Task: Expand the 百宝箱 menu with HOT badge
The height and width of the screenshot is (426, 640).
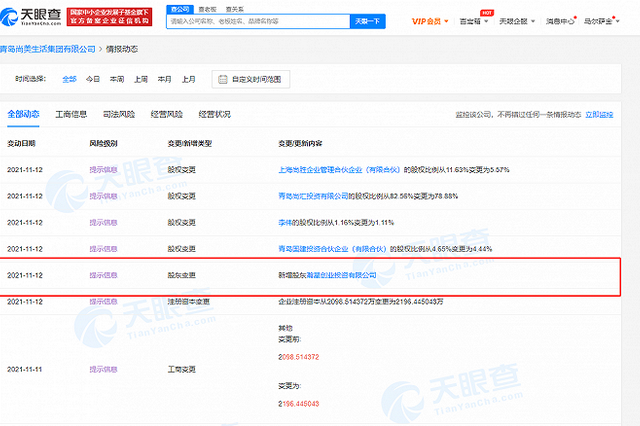Action: click(473, 21)
